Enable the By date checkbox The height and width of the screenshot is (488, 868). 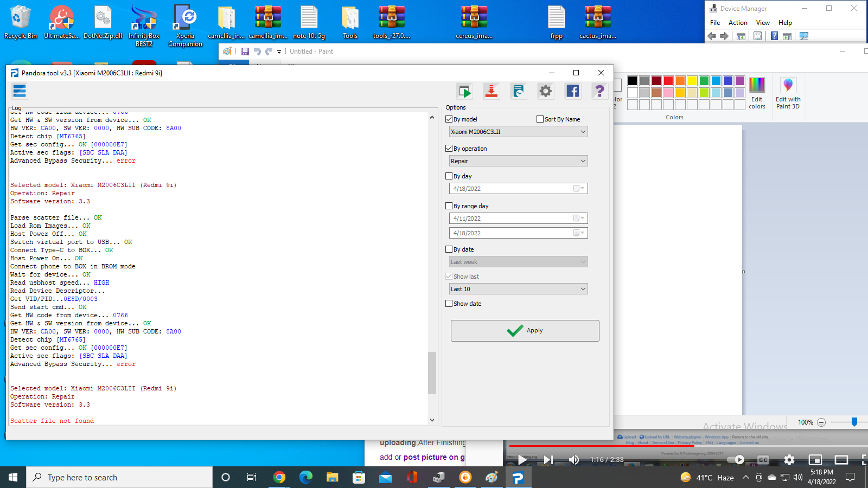[x=449, y=249]
